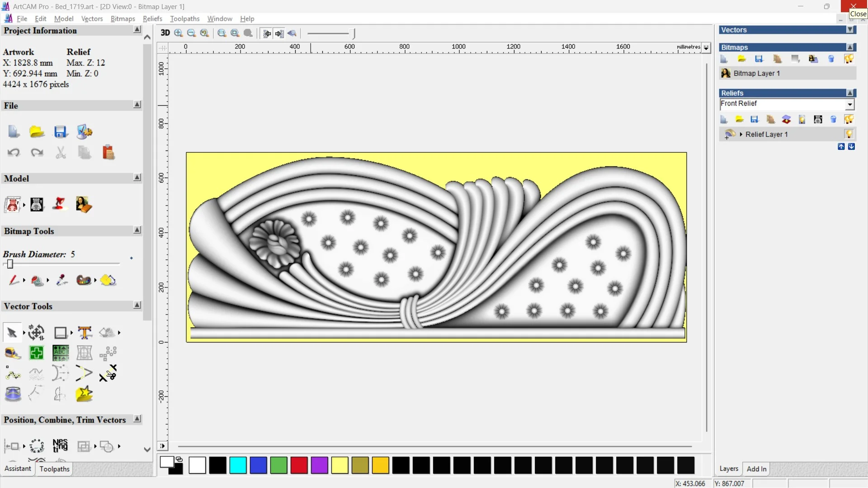Image resolution: width=868 pixels, height=488 pixels.
Task: Toggle all bitmaps visibility bulb icon
Action: (849, 59)
